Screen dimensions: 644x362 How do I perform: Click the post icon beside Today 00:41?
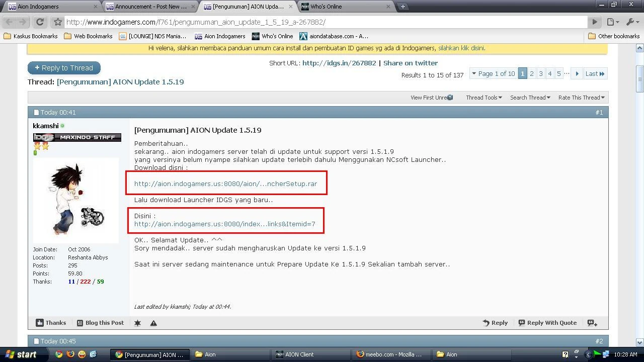pos(36,113)
